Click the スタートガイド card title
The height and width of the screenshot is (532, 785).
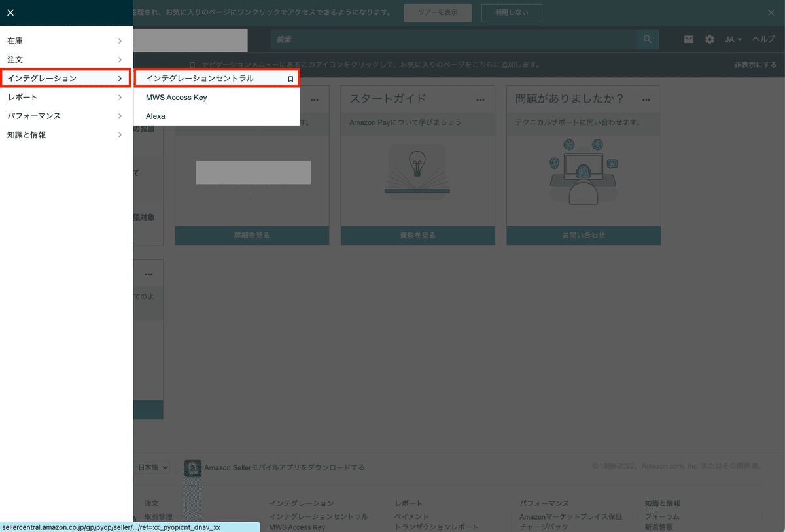388,99
